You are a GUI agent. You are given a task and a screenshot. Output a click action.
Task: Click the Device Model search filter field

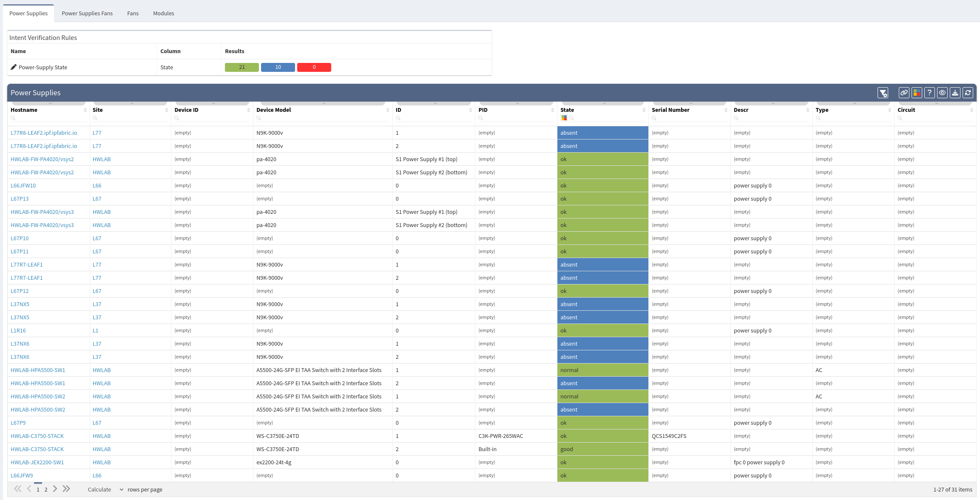click(x=323, y=118)
